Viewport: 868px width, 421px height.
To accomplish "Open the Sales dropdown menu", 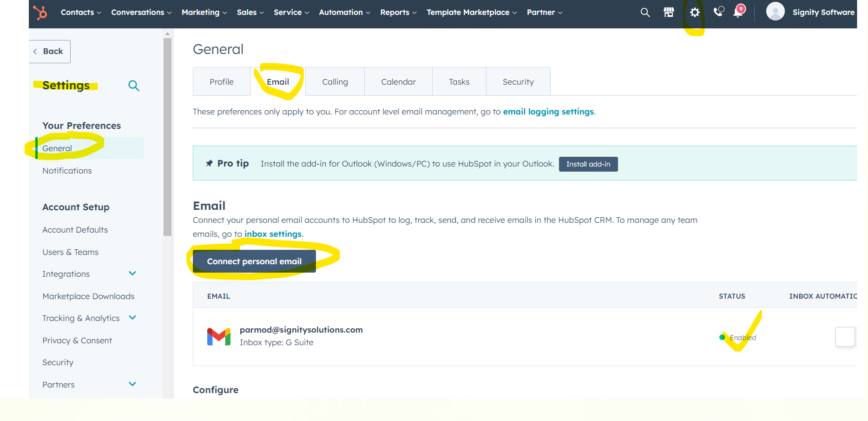I will (x=250, y=13).
